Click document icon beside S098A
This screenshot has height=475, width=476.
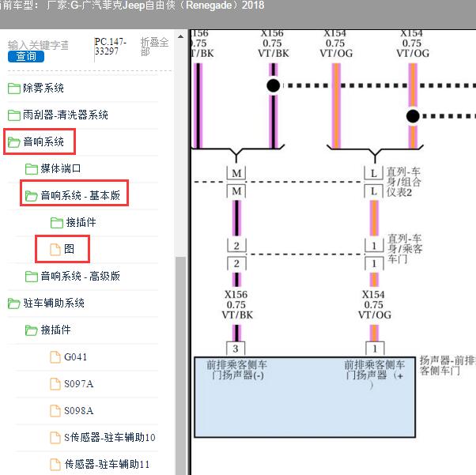click(x=55, y=411)
